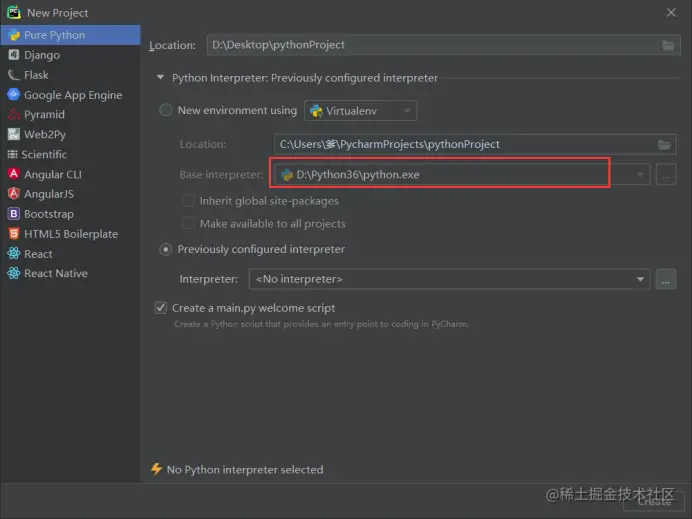Select React Native project type
This screenshot has height=519, width=692.
(70, 273)
